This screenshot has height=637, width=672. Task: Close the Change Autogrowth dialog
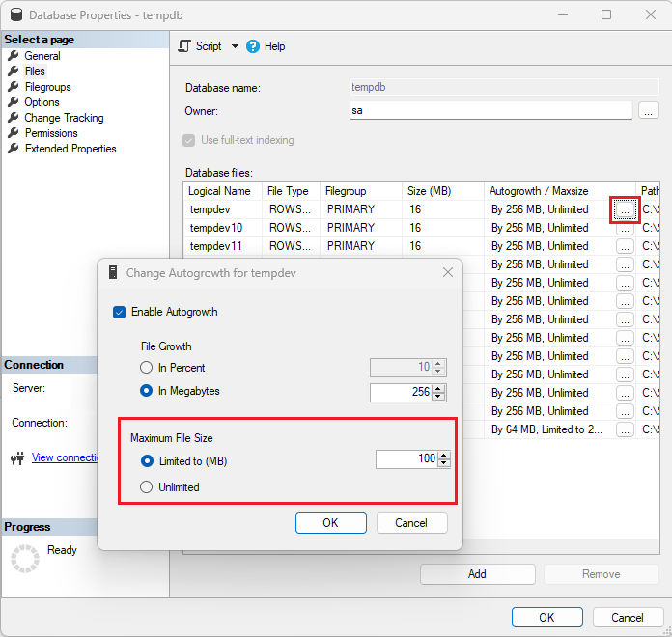[x=448, y=272]
